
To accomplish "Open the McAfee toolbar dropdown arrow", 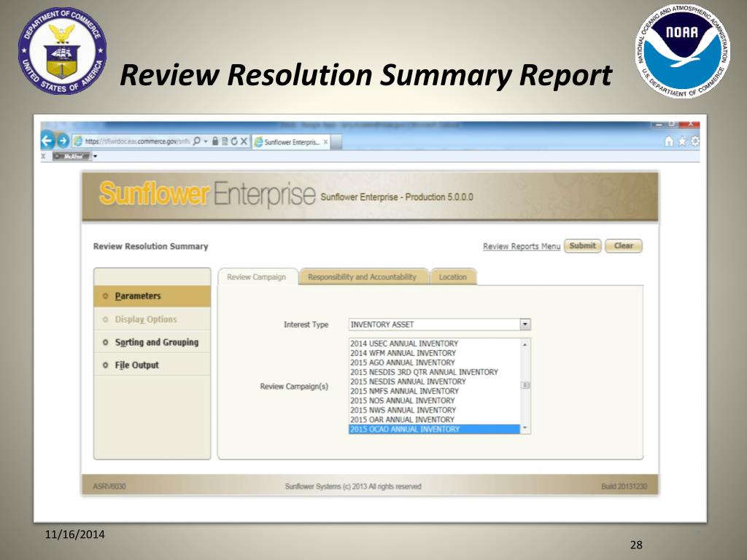I will [96, 156].
